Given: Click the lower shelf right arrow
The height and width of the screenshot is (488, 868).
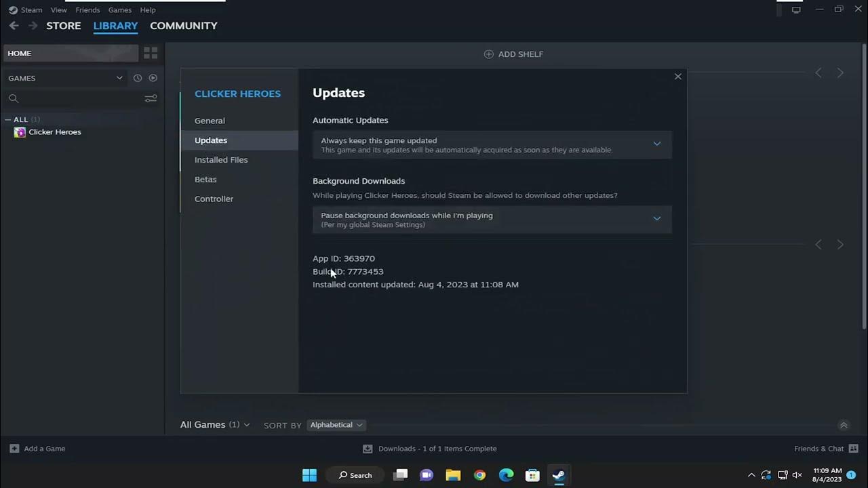Looking at the screenshot, I should (x=840, y=244).
